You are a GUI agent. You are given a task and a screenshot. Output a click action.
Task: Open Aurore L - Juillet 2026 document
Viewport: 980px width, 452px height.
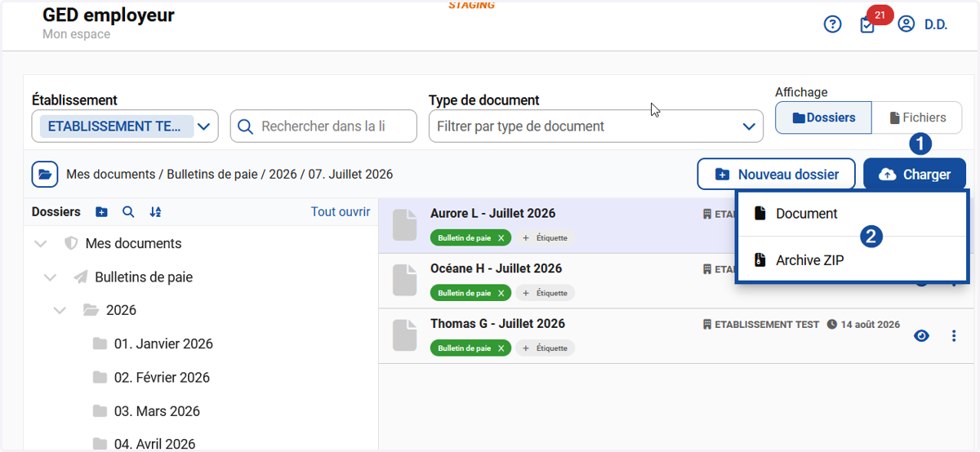(492, 214)
